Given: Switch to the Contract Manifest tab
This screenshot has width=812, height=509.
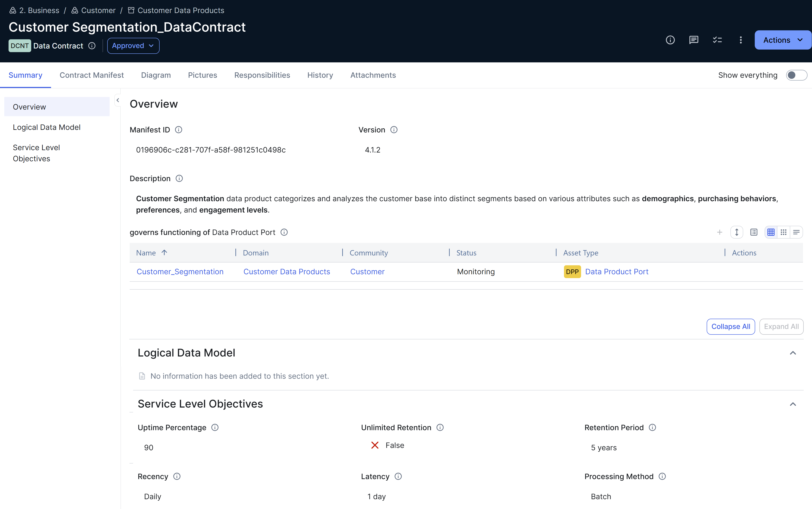Looking at the screenshot, I should [92, 75].
